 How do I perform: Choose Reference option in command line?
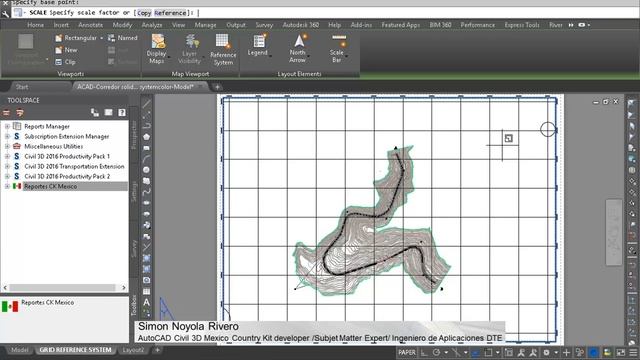point(170,13)
